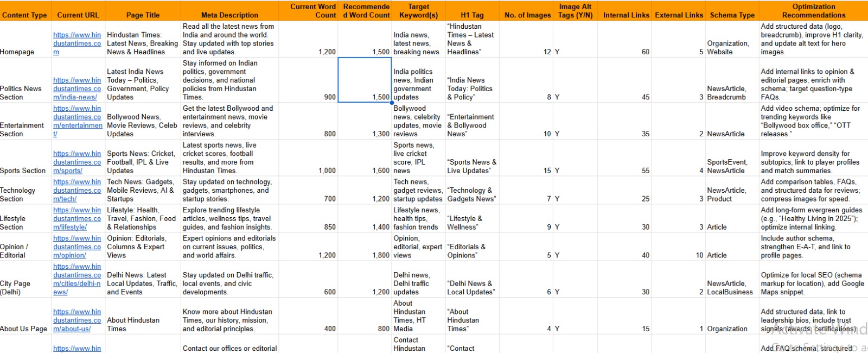This screenshot has height=353, width=868.
Task: Open the tech section URL link
Action: click(x=76, y=191)
